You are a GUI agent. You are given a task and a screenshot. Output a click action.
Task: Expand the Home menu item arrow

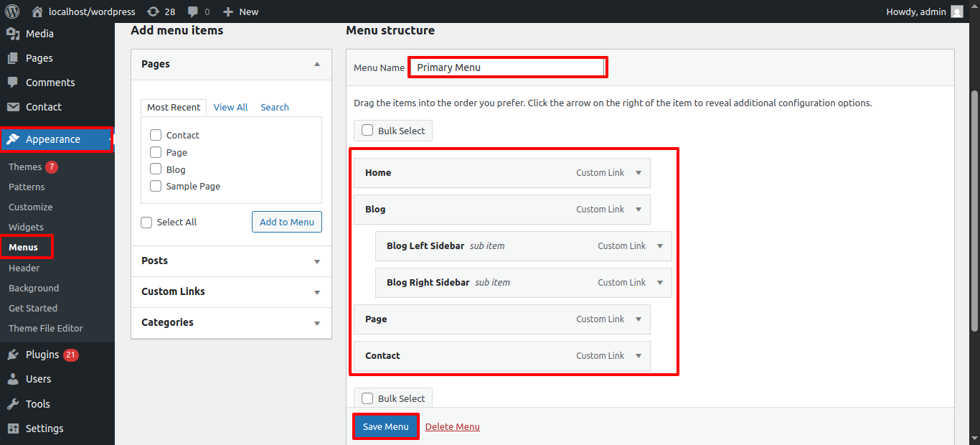[x=639, y=173]
